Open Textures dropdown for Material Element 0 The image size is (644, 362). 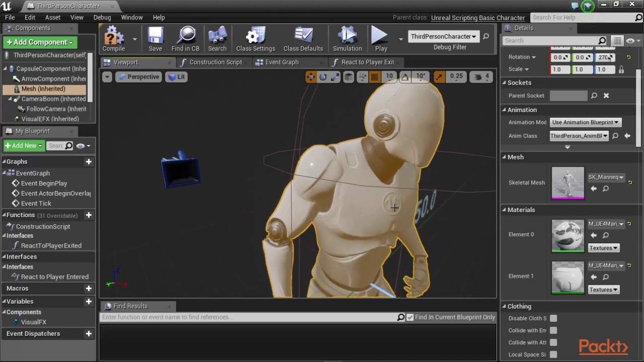click(x=603, y=248)
